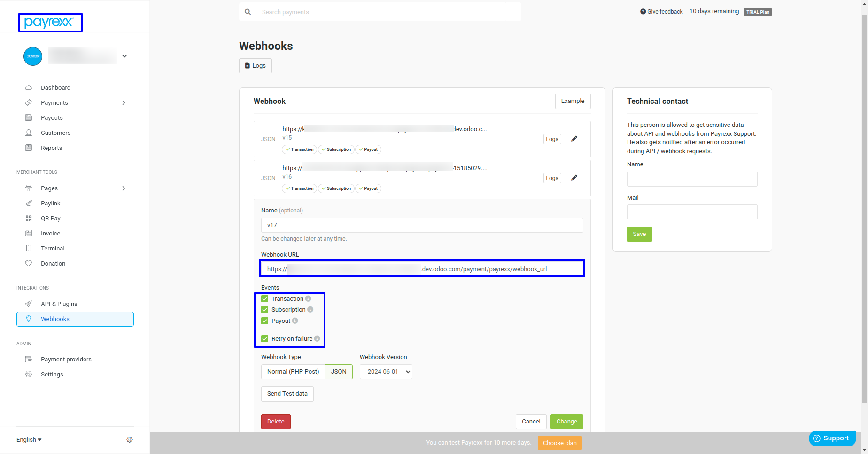Image resolution: width=868 pixels, height=454 pixels.
Task: Click the info icon beside Retry on failure
Action: (x=317, y=339)
